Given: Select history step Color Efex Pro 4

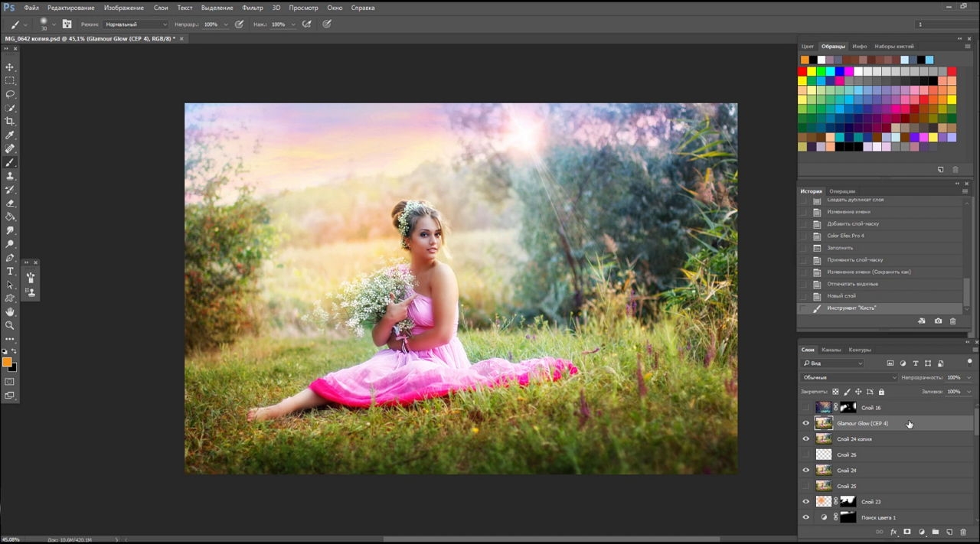Looking at the screenshot, I should [x=845, y=236].
